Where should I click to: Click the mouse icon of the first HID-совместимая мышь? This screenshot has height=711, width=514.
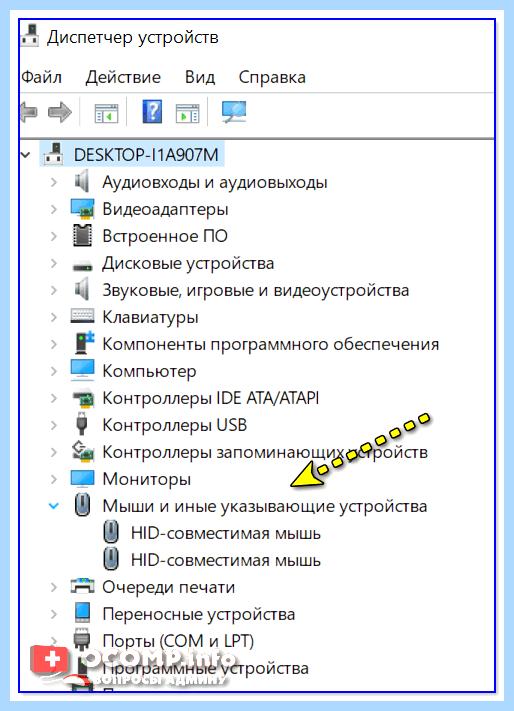point(111,532)
